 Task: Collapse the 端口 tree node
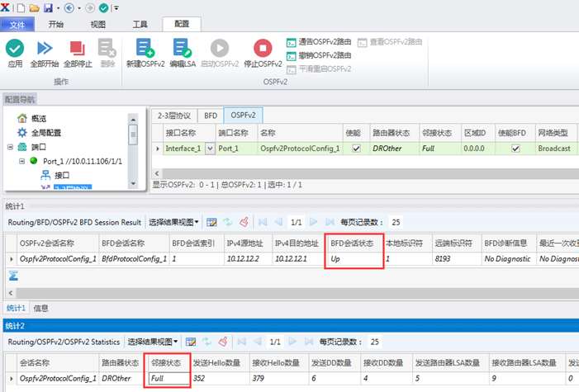click(x=11, y=147)
